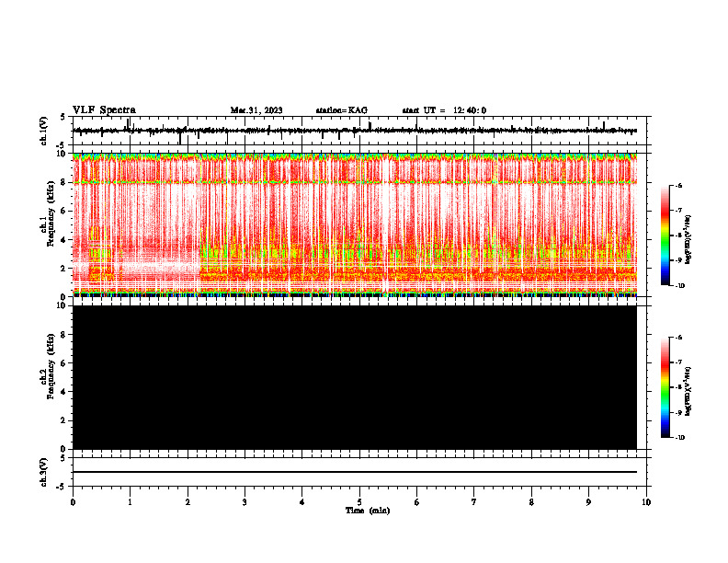Viewport: 728px width, 563px height.
Task: Click the 'station=KAG' label
Action: pos(342,110)
